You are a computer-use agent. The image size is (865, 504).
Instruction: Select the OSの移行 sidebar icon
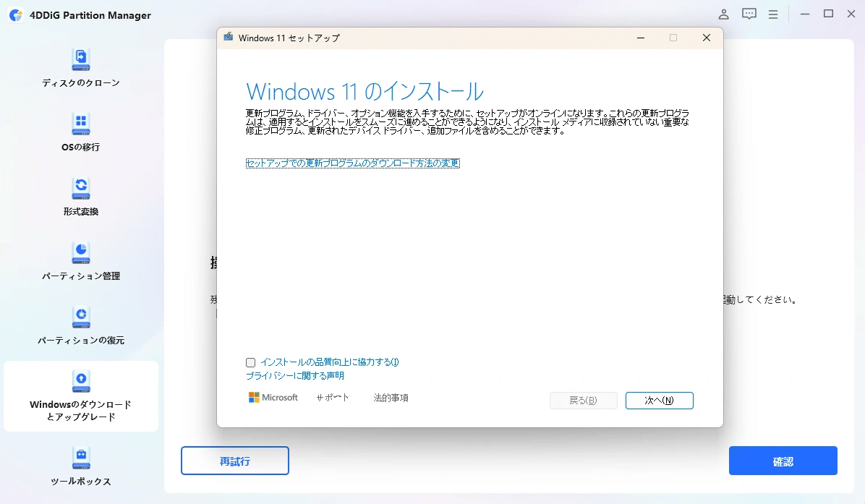pyautogui.click(x=81, y=124)
